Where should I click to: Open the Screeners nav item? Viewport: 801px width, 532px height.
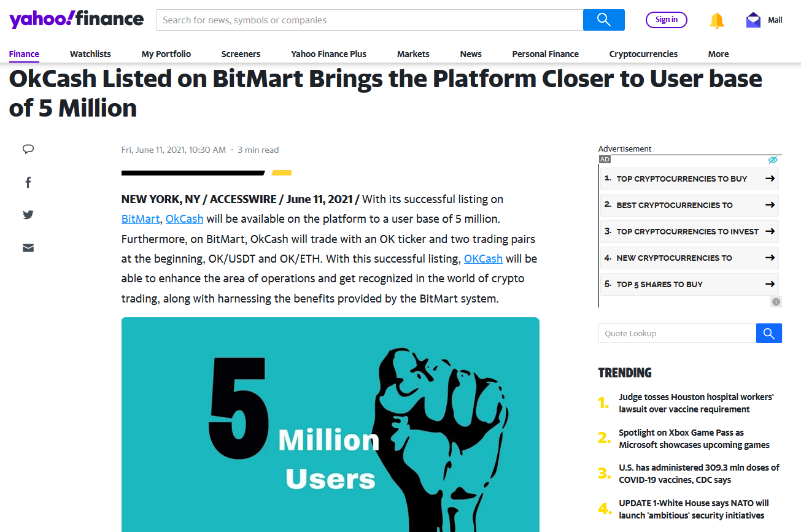pyautogui.click(x=241, y=54)
